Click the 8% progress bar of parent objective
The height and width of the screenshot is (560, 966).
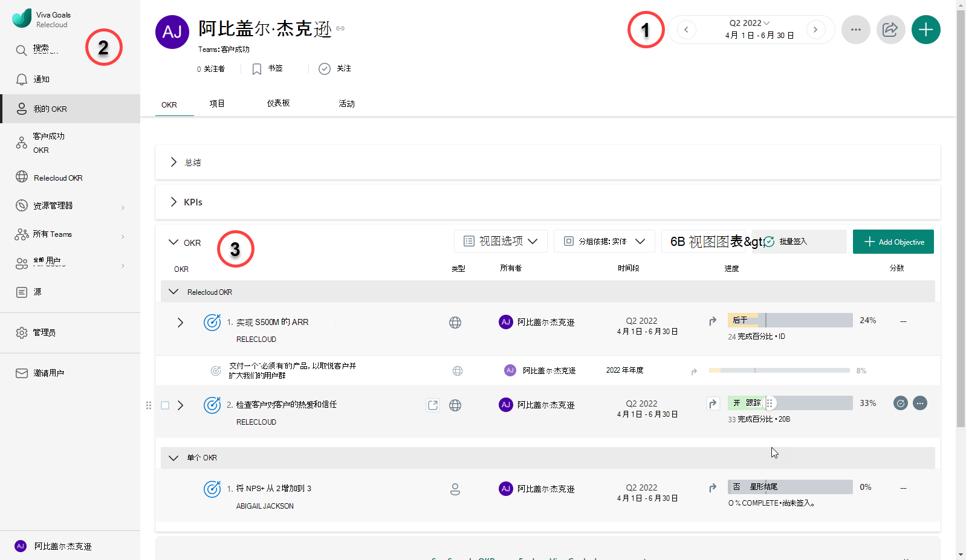[779, 370]
